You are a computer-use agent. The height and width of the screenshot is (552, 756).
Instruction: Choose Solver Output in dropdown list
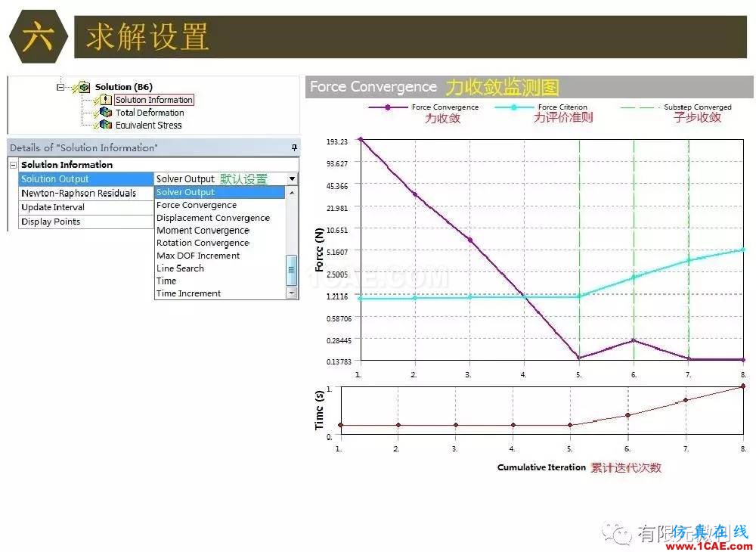220,192
